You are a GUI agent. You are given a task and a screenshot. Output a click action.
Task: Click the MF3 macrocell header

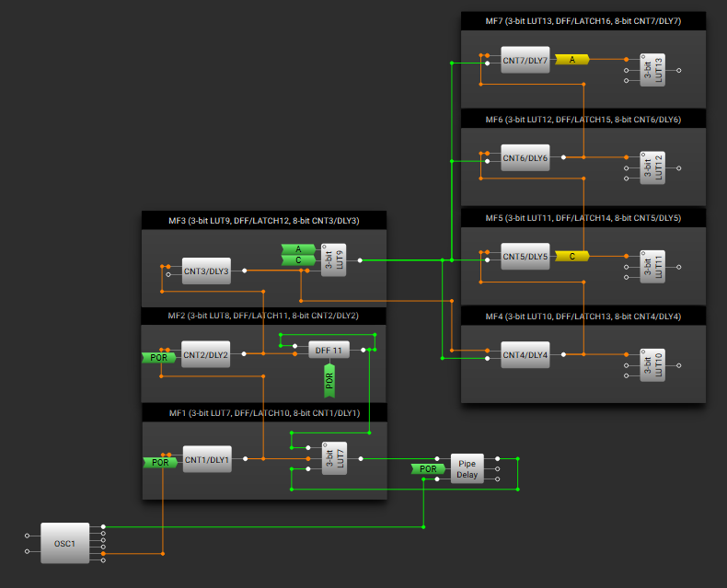point(264,221)
